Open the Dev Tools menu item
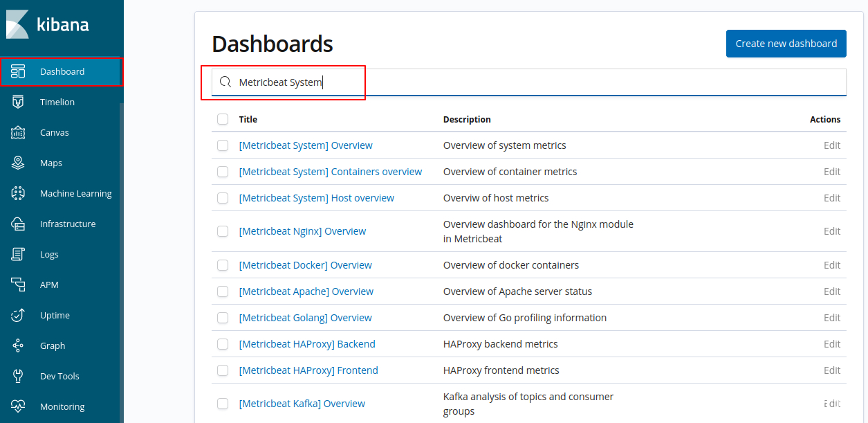Viewport: 868px width, 423px height. pyautogui.click(x=59, y=376)
